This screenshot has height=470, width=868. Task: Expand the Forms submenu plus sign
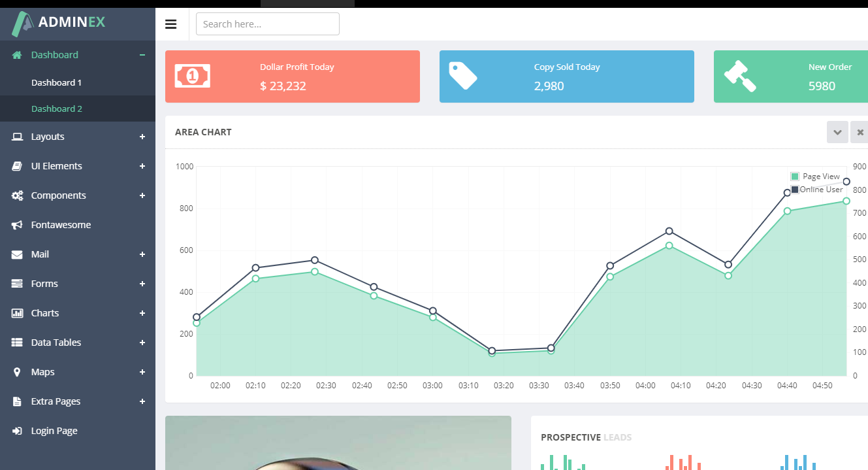click(x=142, y=284)
